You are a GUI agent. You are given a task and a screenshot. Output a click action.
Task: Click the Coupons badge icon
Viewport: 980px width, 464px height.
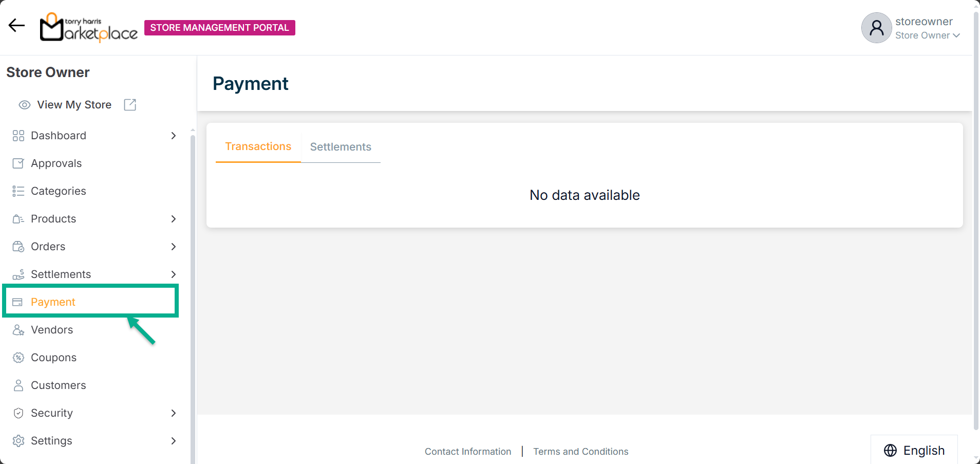pyautogui.click(x=18, y=358)
